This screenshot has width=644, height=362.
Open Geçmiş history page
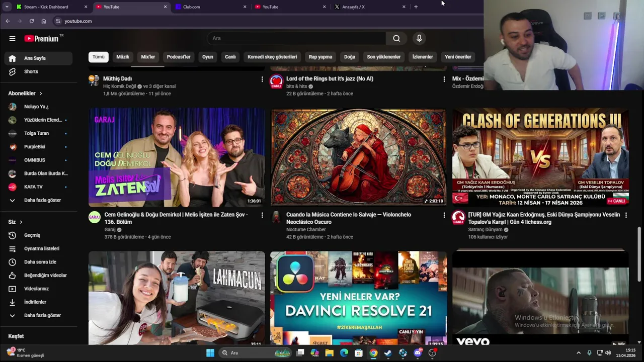pyautogui.click(x=38, y=235)
